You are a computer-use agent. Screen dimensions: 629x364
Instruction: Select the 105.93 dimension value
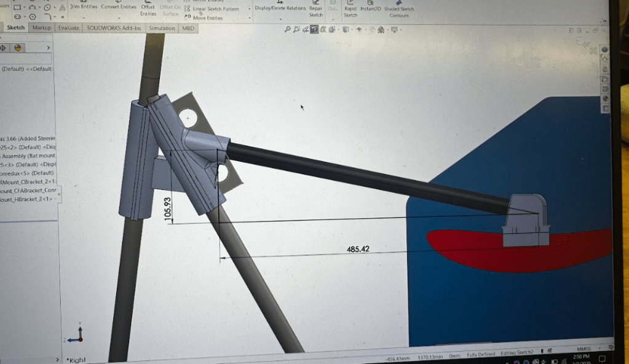[168, 210]
